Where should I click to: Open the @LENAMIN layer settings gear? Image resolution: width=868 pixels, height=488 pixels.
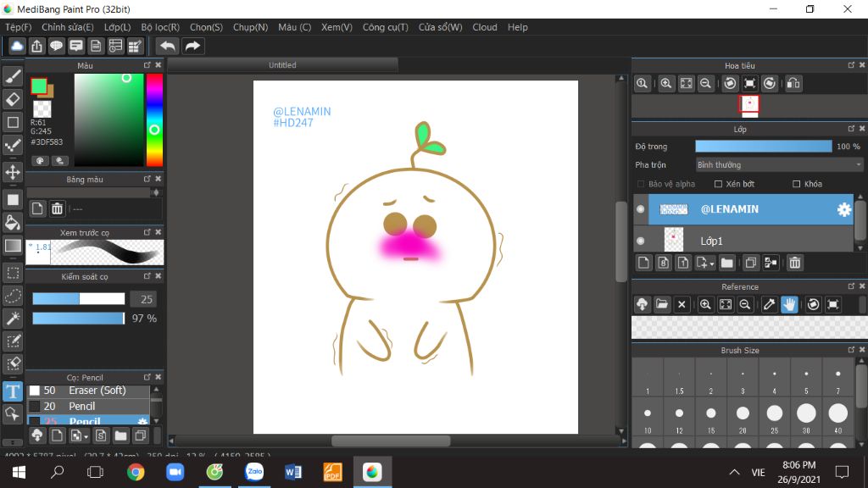click(843, 209)
